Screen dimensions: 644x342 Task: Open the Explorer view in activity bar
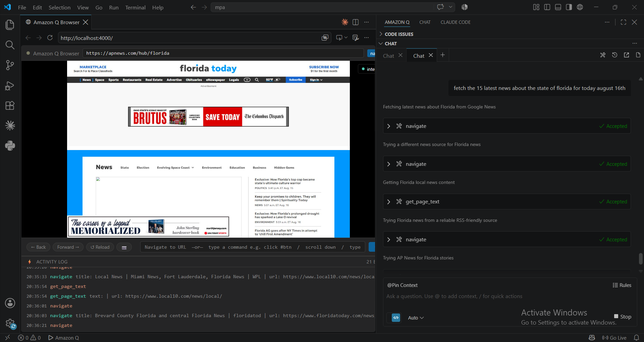click(10, 25)
